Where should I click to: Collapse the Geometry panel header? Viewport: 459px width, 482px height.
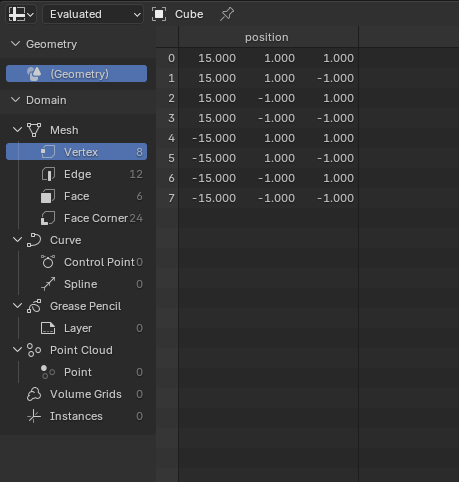[x=78, y=44]
